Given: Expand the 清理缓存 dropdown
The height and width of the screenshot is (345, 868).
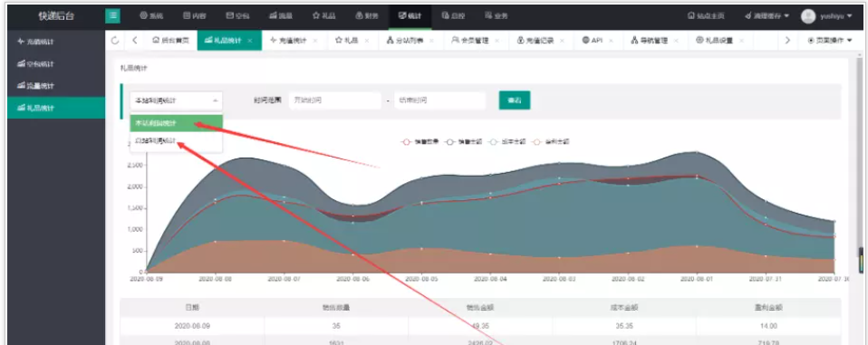Looking at the screenshot, I should point(767,16).
